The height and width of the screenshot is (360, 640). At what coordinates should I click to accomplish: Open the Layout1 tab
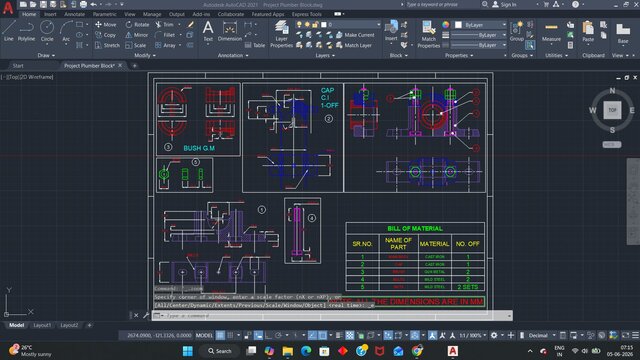42,325
